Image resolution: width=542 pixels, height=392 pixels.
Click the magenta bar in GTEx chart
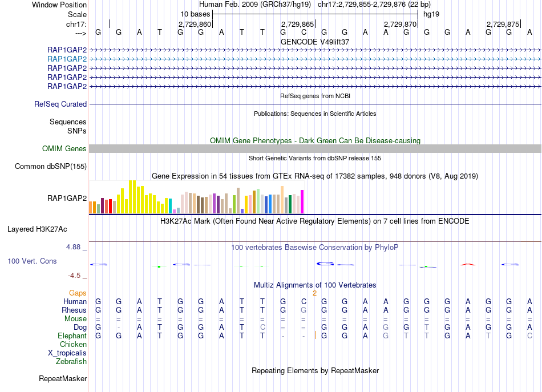click(x=302, y=201)
